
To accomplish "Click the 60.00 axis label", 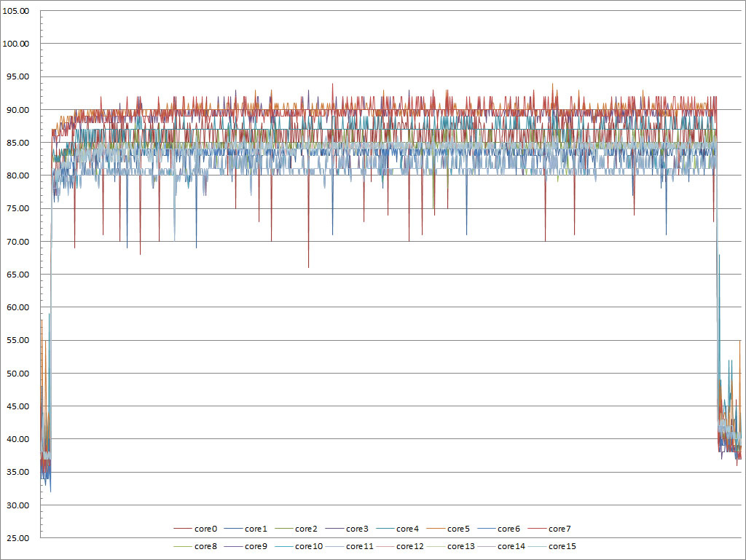I will click(17, 307).
